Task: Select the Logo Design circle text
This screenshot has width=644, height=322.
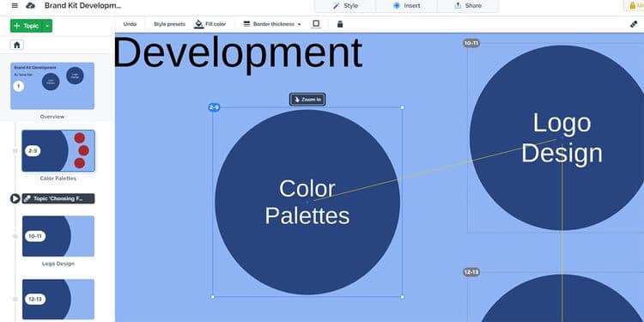Action: point(562,137)
